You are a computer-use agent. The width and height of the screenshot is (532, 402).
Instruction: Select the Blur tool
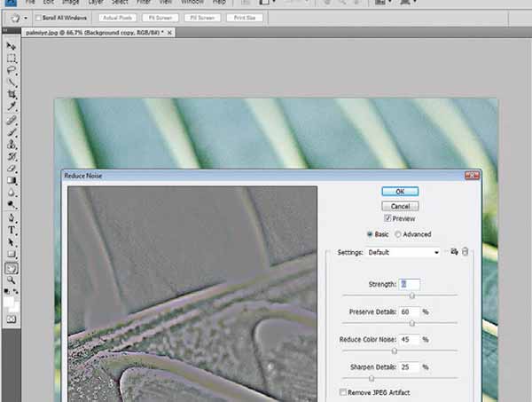[x=12, y=193]
